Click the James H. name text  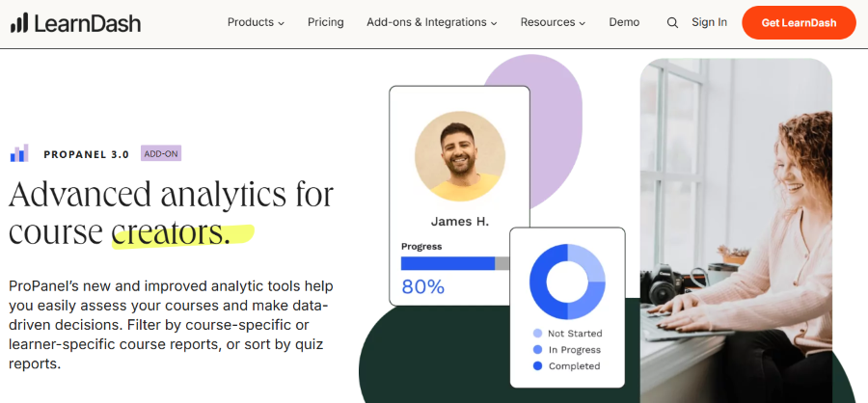pyautogui.click(x=460, y=222)
